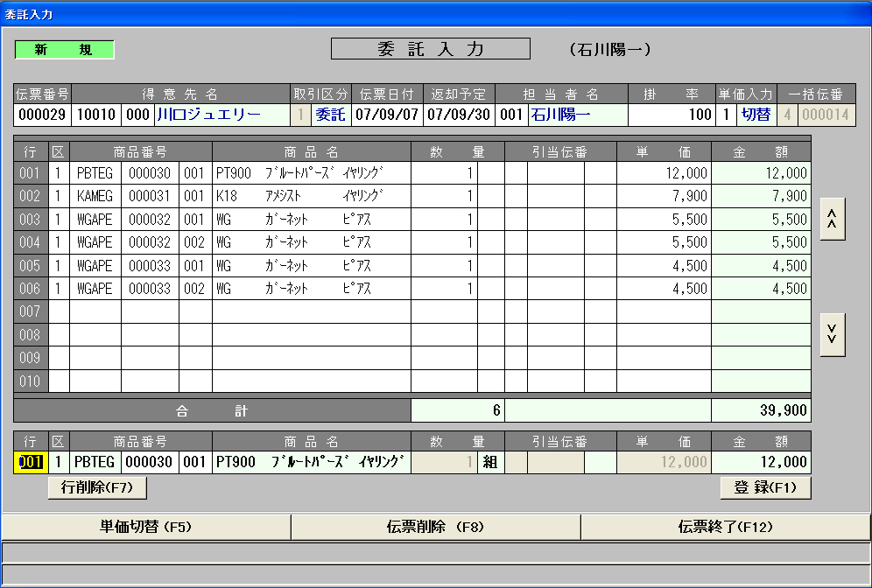Click 商品名 column header in list
The height and width of the screenshot is (588, 872).
312,151
